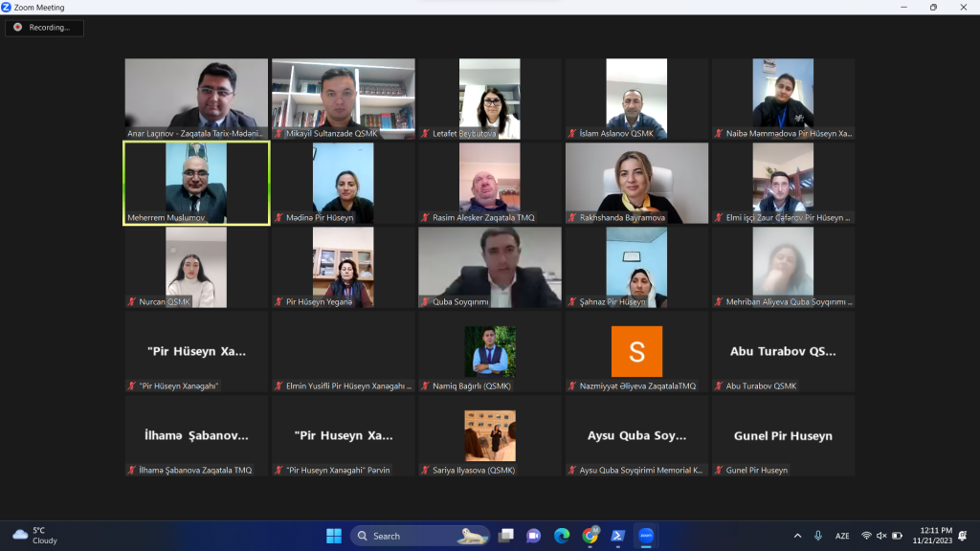
Task: Click the microphone tray icon
Action: tap(817, 536)
